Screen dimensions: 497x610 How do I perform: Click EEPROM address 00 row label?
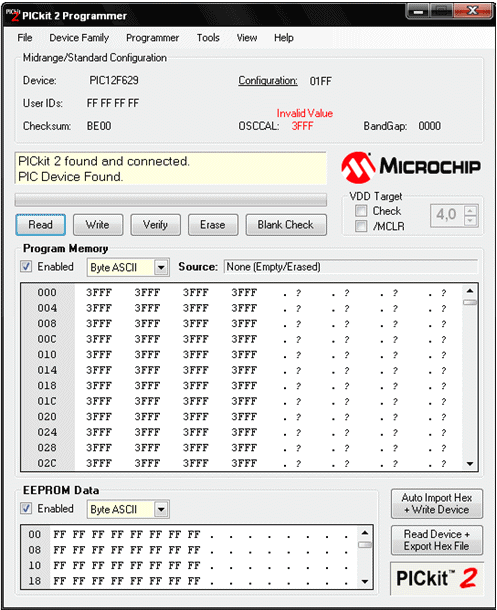pyautogui.click(x=35, y=535)
